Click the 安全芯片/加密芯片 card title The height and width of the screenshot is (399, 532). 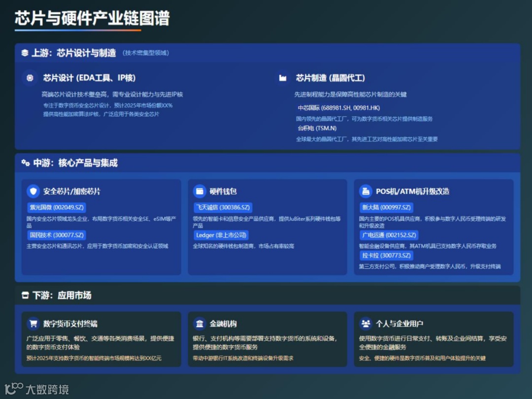pos(71,191)
